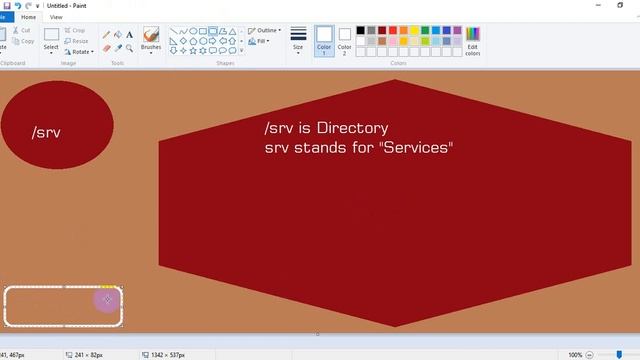Image resolution: width=640 pixels, height=360 pixels.
Task: Open the Select dropdown arrow
Action: 51,53
